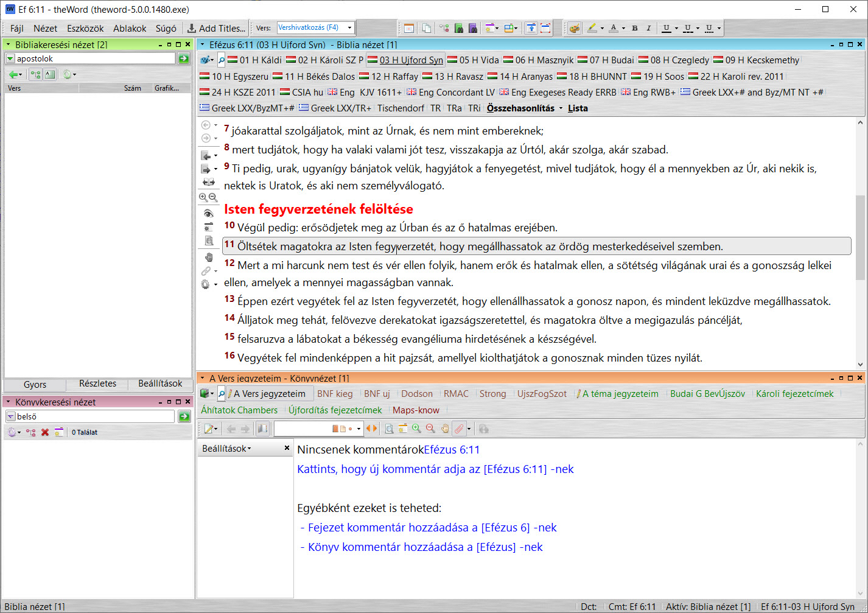Click the solid underline U formatting icon
This screenshot has width=868, height=613.
666,28
